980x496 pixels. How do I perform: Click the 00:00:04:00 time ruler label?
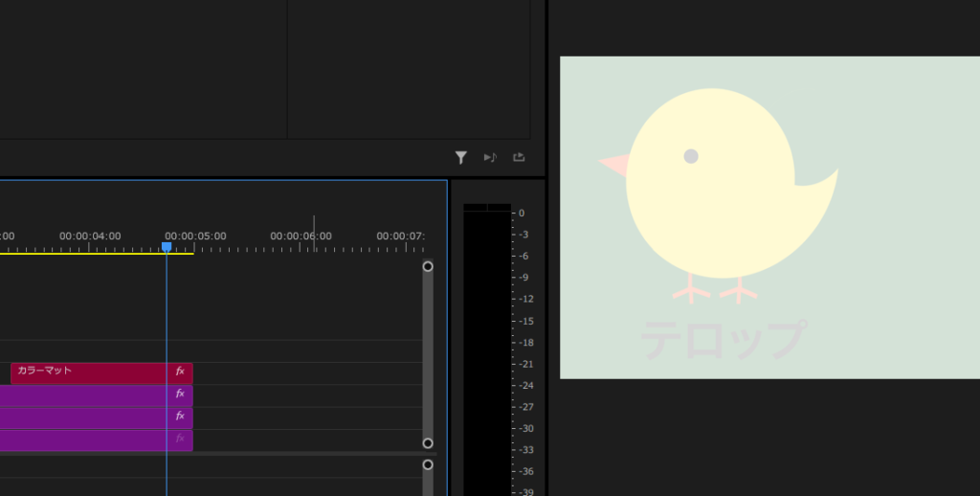click(90, 237)
